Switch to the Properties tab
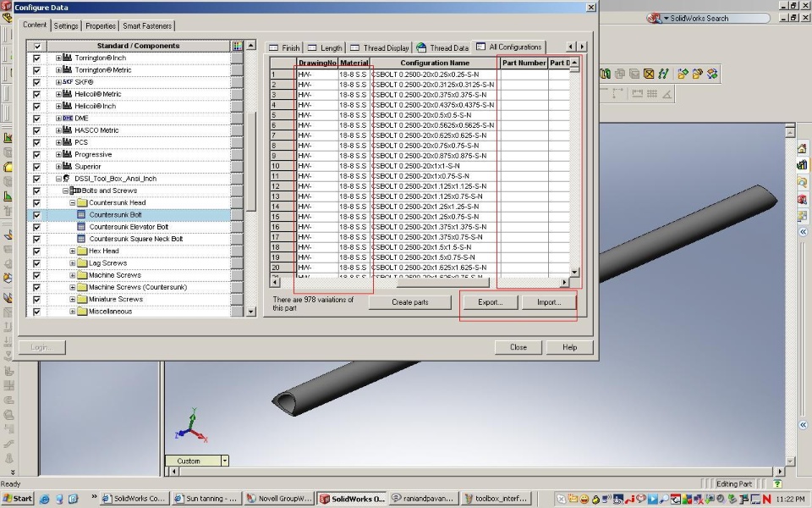Viewport: 812px width, 508px height. click(101, 26)
